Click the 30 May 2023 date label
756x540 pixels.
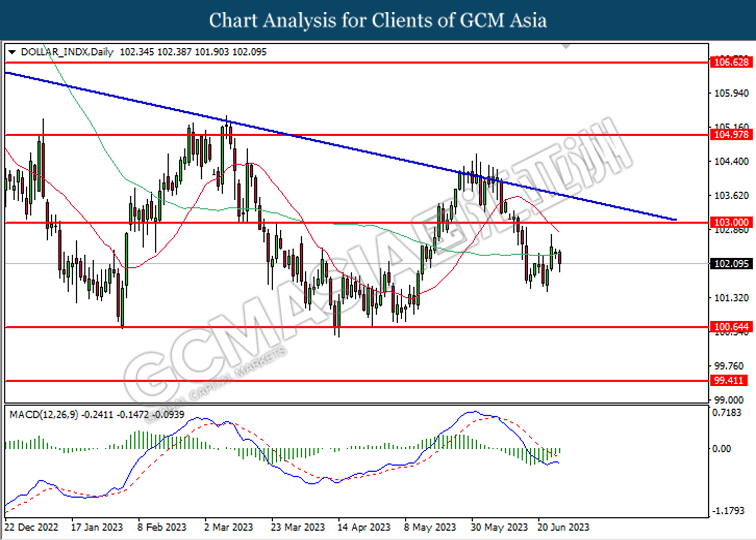pos(499,527)
